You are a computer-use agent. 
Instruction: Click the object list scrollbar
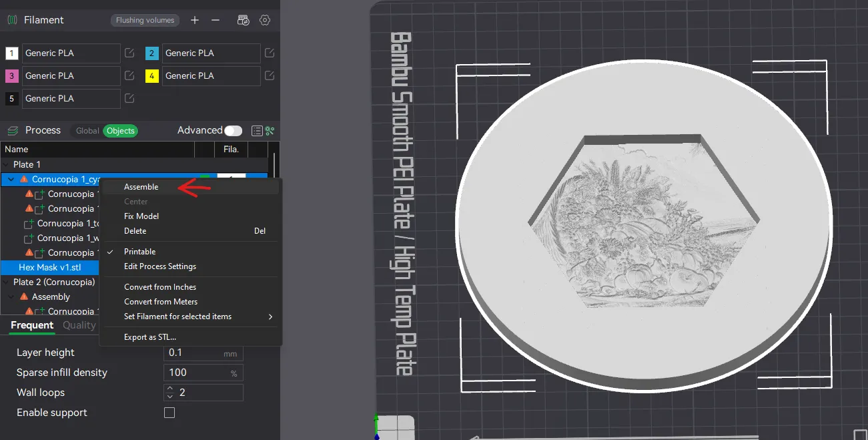click(274, 164)
